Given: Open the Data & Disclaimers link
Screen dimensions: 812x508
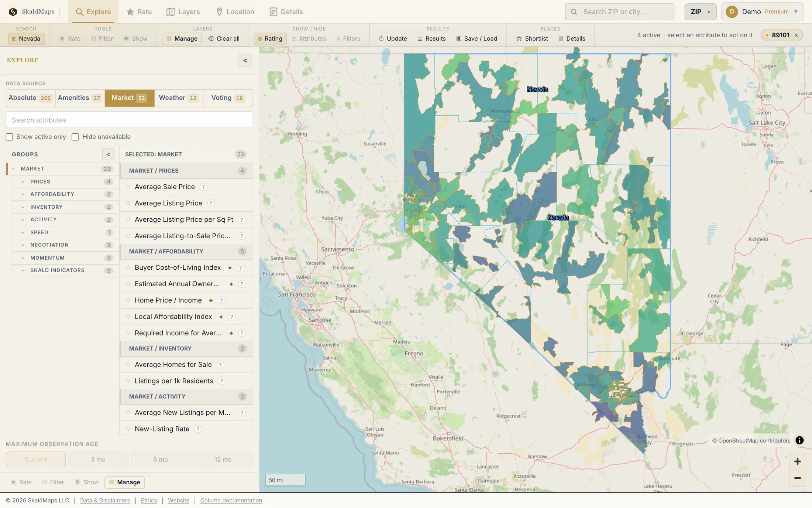Looking at the screenshot, I should click(x=105, y=501).
